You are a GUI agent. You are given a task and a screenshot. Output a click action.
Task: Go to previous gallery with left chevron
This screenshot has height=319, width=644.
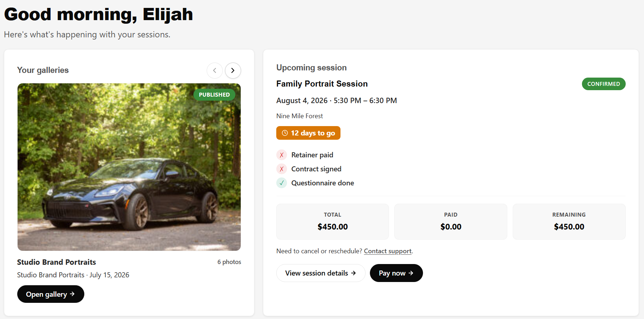pos(215,70)
